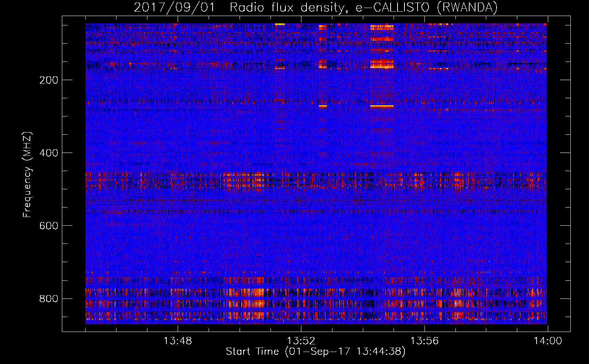This screenshot has width=589, height=364.
Task: Click the '400' frequency tick label
Action: pos(49,153)
